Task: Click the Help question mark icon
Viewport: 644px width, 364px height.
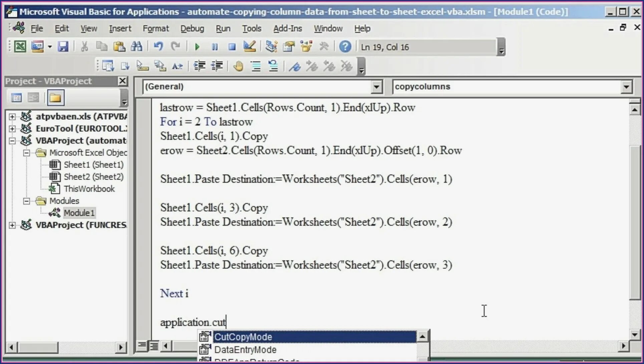Action: click(345, 47)
